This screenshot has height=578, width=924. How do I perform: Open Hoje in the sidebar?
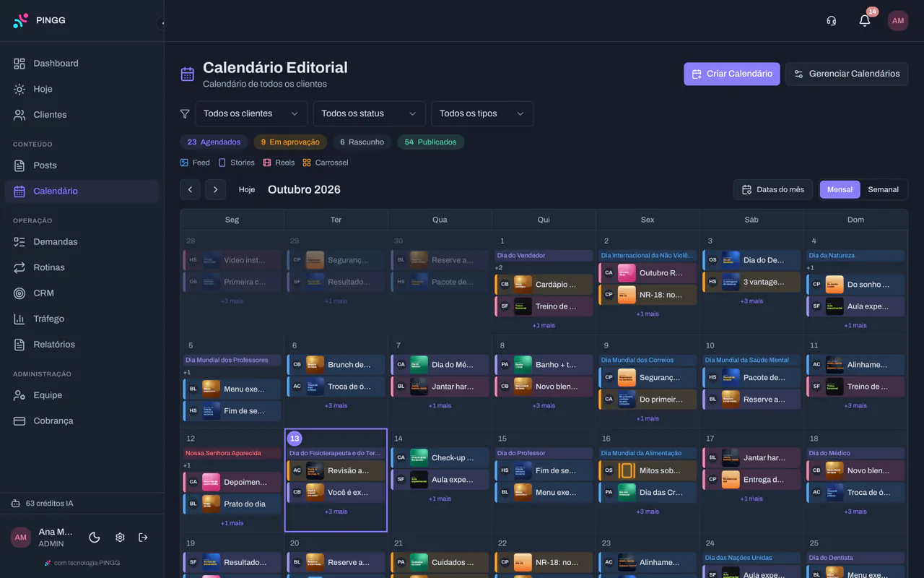tap(82, 89)
